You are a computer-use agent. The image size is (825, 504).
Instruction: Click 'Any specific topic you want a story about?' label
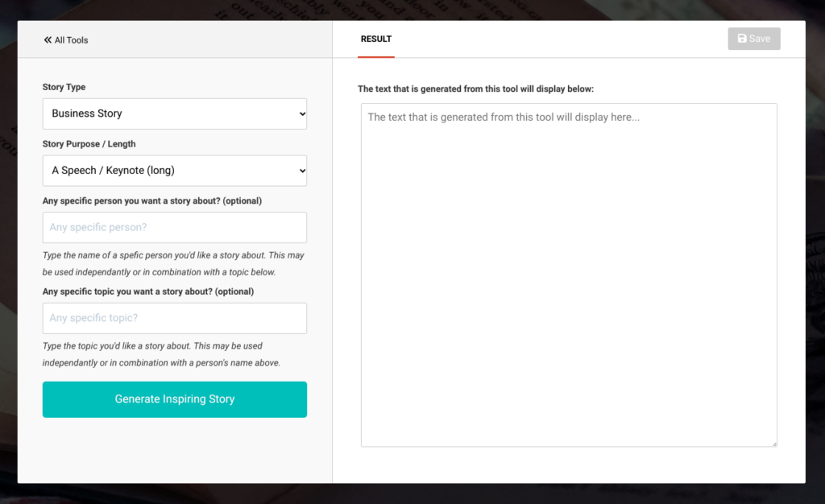(x=148, y=291)
